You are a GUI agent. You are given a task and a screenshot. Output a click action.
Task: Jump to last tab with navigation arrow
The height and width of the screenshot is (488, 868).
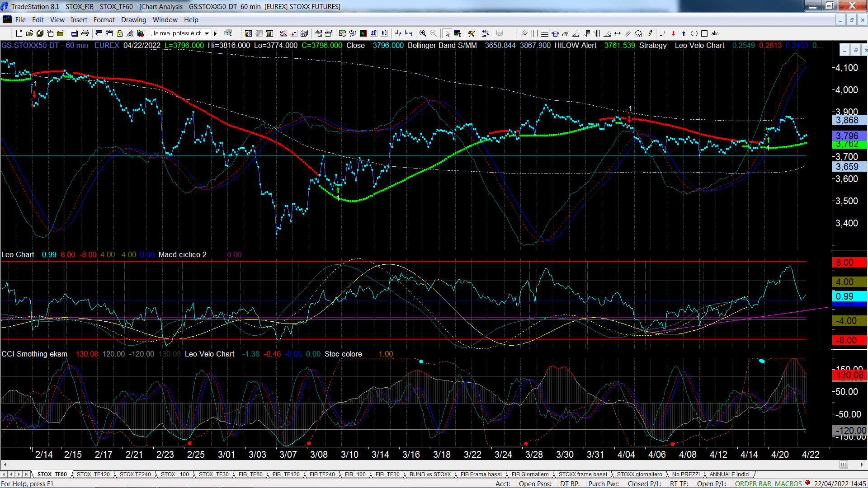coord(27,474)
